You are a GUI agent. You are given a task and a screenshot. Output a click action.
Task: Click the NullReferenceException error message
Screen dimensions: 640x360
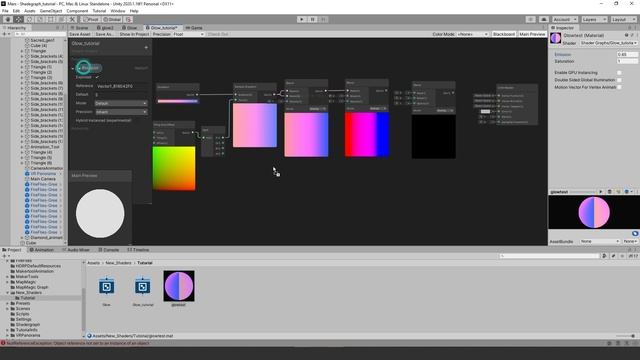[78, 343]
